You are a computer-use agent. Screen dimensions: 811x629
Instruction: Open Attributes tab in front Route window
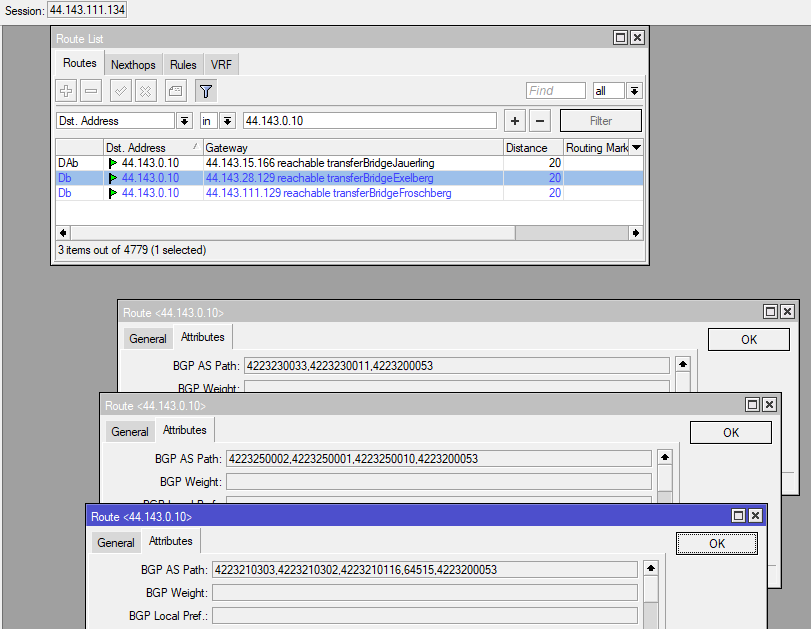171,541
